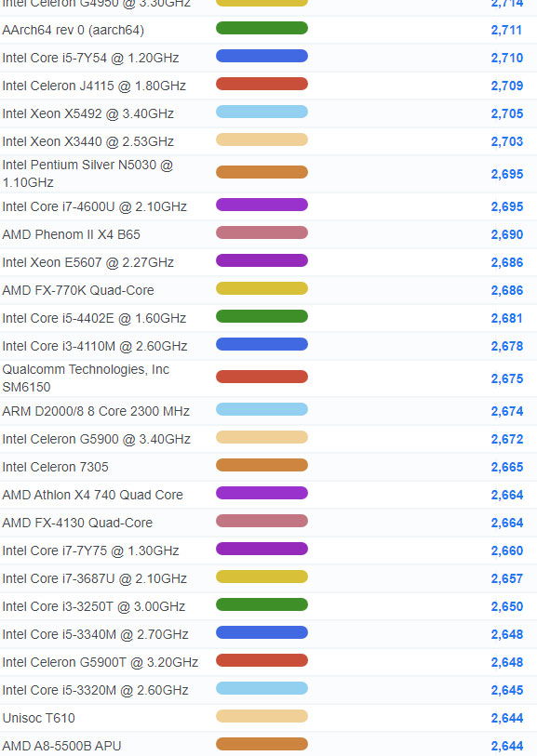Open Intel Core i5-7Y54 @ 1.20GHz link
537x756 pixels.
90,58
